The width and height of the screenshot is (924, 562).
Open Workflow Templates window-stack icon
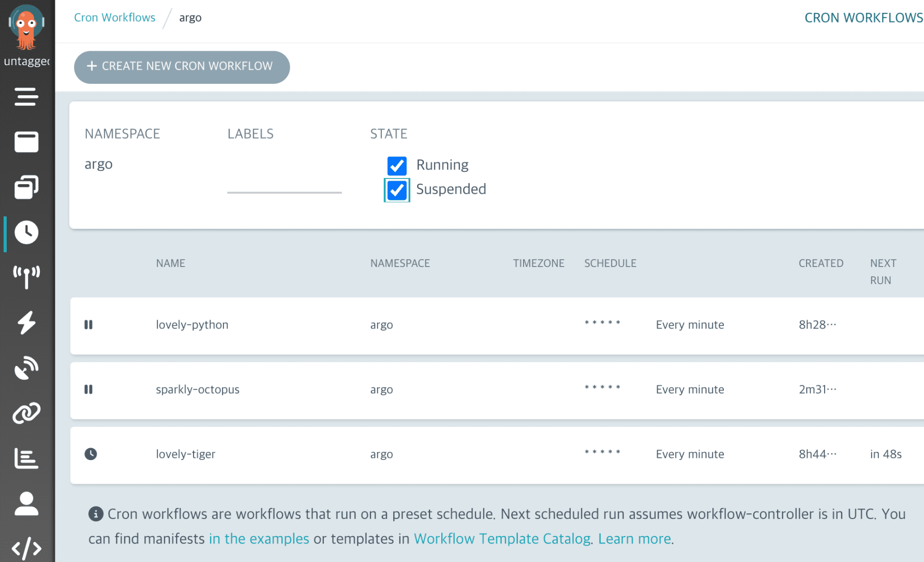(26, 187)
